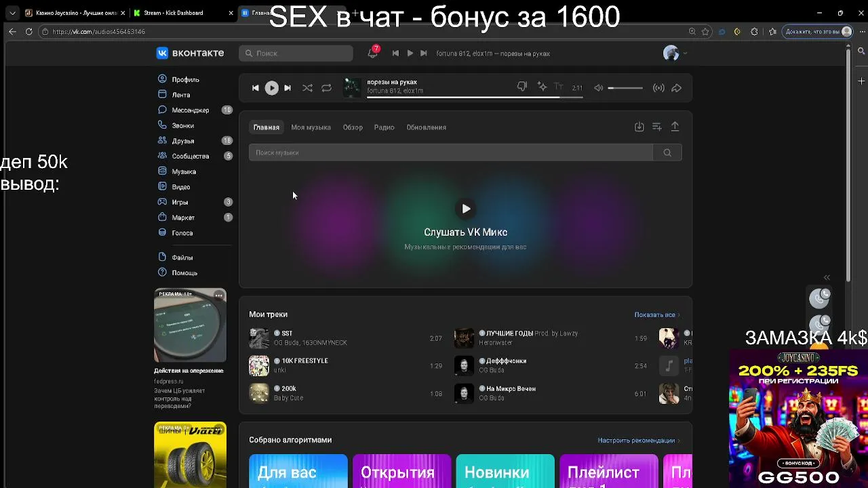This screenshot has height=488, width=868.
Task: Dislike the current track with thumbs-down
Action: [522, 87]
